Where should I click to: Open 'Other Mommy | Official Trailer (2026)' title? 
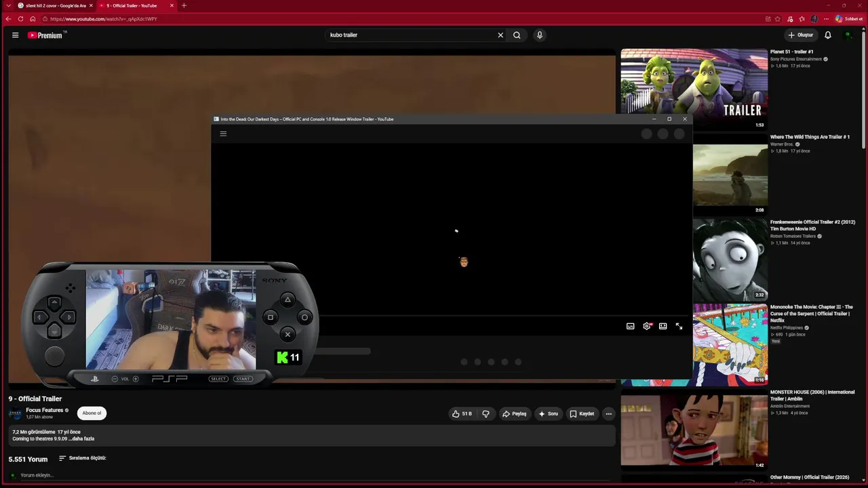810,477
